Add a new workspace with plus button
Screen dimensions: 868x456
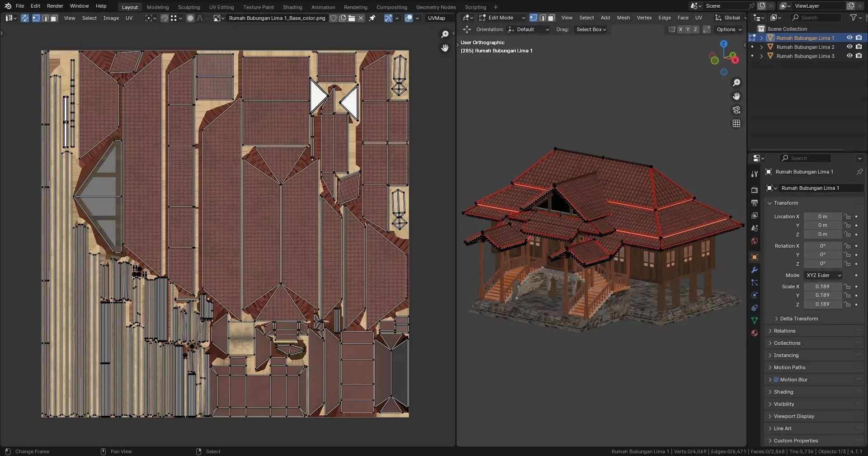[495, 7]
